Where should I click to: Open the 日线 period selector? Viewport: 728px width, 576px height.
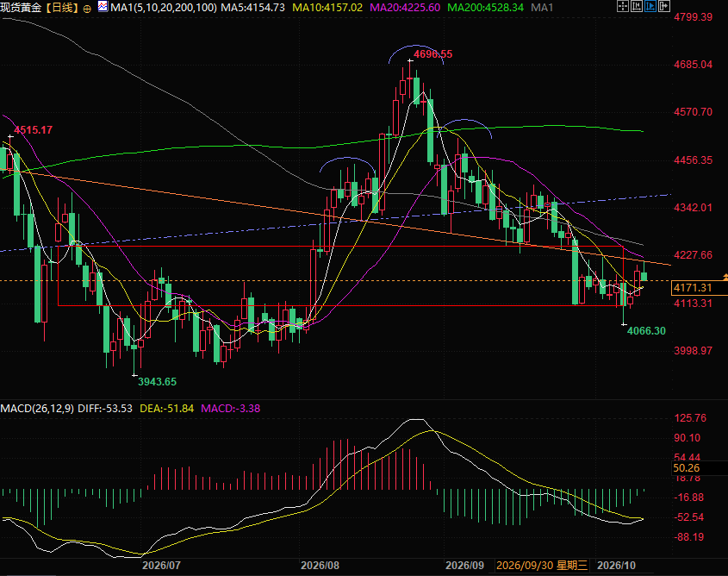62,8
